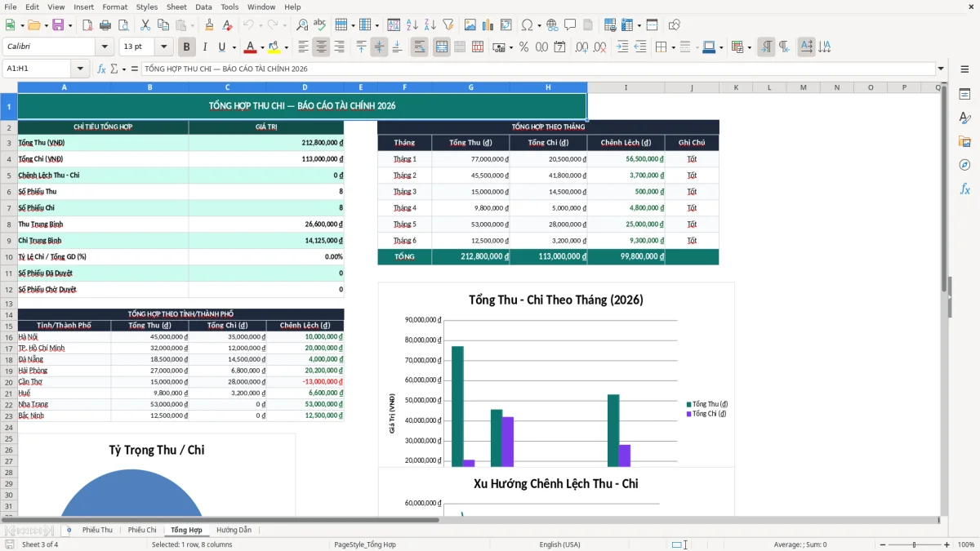The height and width of the screenshot is (551, 980).
Task: Increase cell indent
Action: (x=622, y=47)
